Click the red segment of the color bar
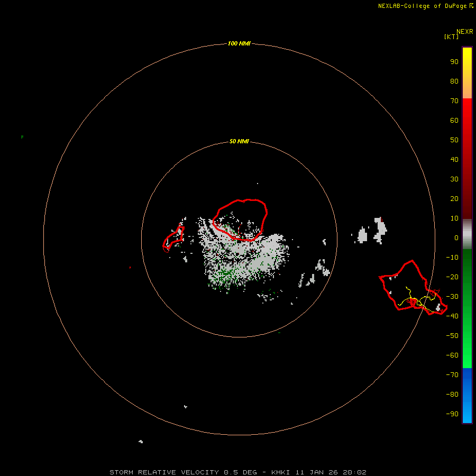Viewport: 476px width, 476px height. [x=467, y=158]
